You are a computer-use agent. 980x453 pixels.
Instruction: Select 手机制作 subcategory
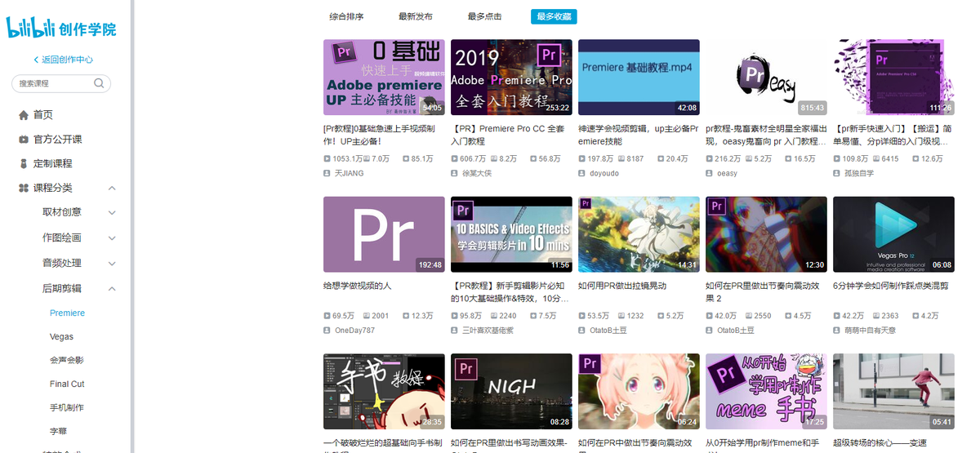tap(67, 407)
